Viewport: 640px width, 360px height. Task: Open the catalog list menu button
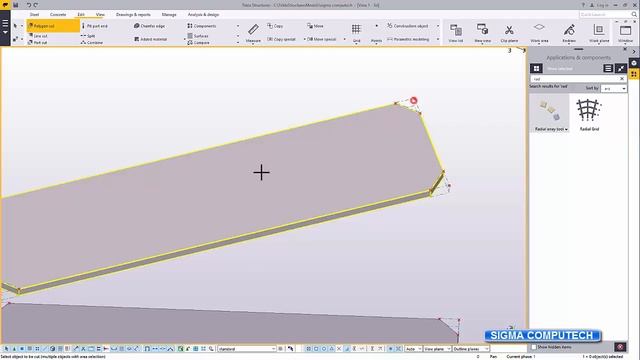pyautogui.click(x=608, y=68)
